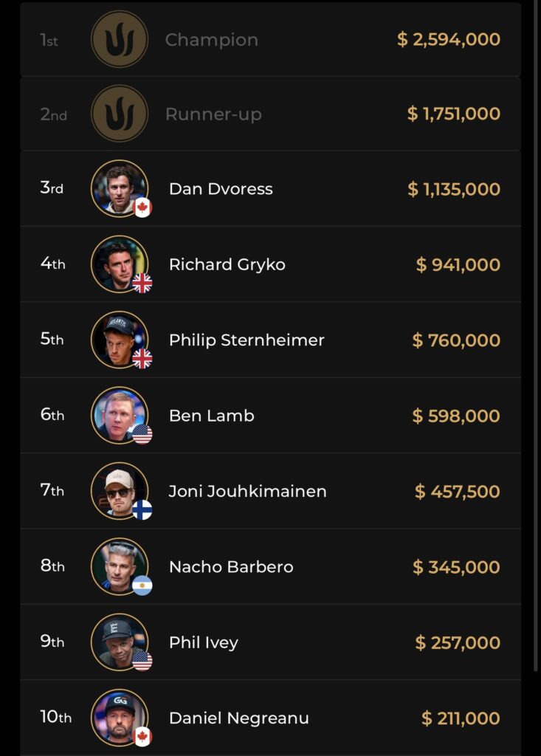Click the Canadian flag beside Dan Dvoress
This screenshot has height=756, width=541.
click(142, 207)
